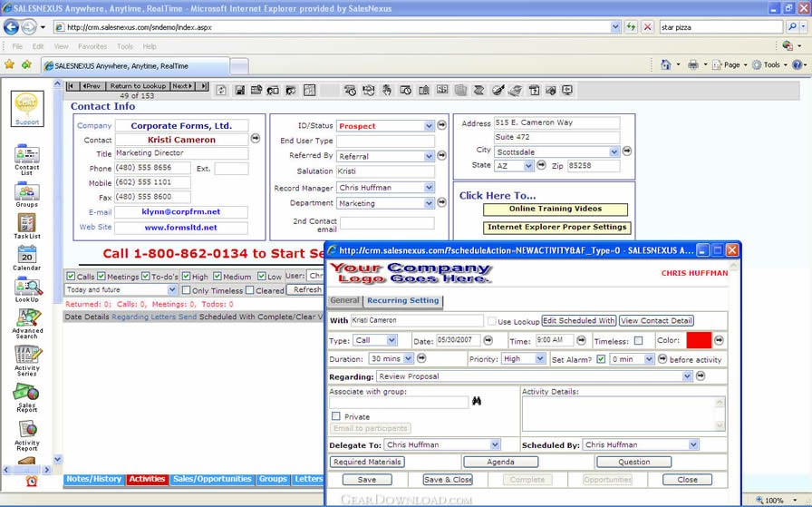Open date picker icon beside Date field
812x507 pixels.
488,341
